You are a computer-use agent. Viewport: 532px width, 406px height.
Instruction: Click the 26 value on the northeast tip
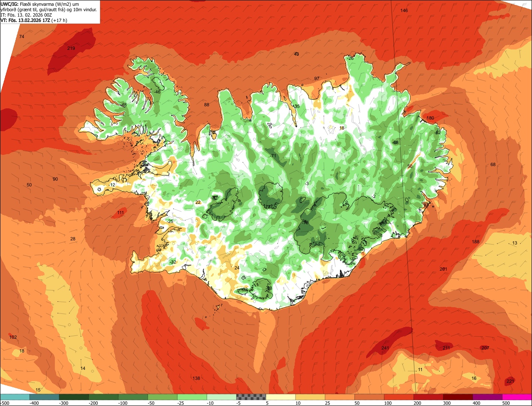351,58
